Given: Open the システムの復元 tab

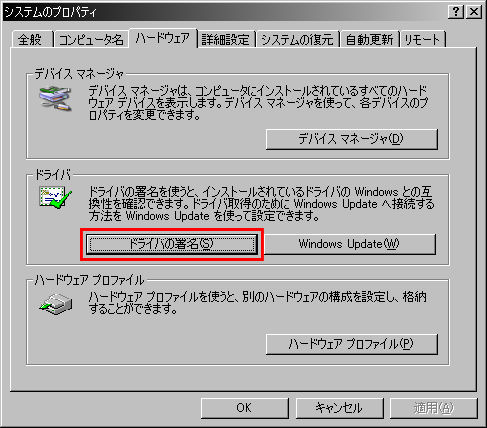Looking at the screenshot, I should click(297, 40).
